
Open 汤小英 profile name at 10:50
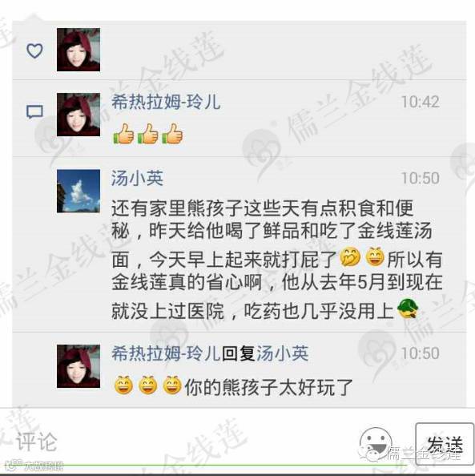pyautogui.click(x=137, y=178)
